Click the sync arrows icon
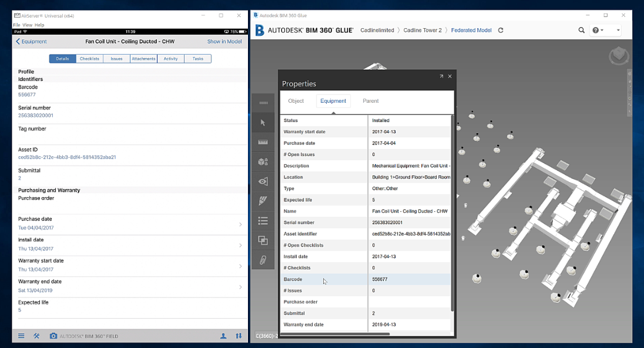This screenshot has height=348, width=644. click(x=239, y=336)
